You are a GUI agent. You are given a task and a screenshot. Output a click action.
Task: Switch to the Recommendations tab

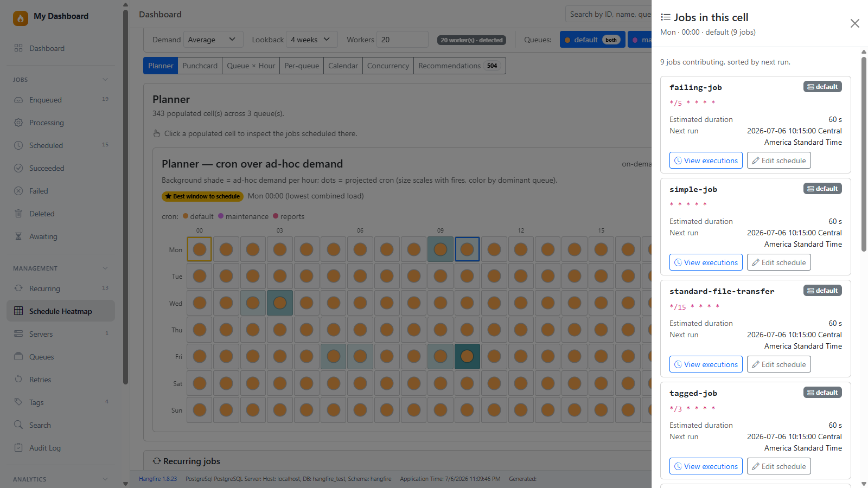tap(459, 66)
